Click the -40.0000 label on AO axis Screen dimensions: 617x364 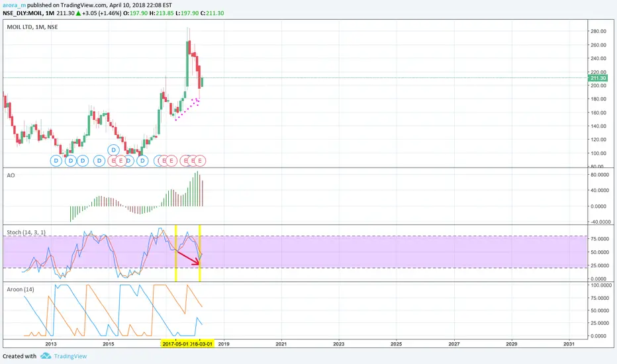(x=600, y=222)
